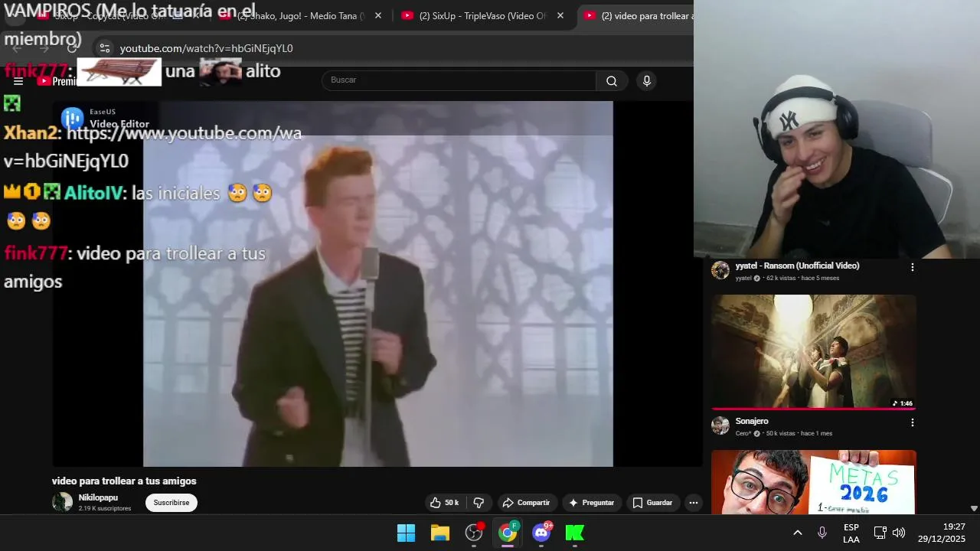Open the Sonajero video thumbnail with 1:46
The image size is (980, 551).
[813, 352]
